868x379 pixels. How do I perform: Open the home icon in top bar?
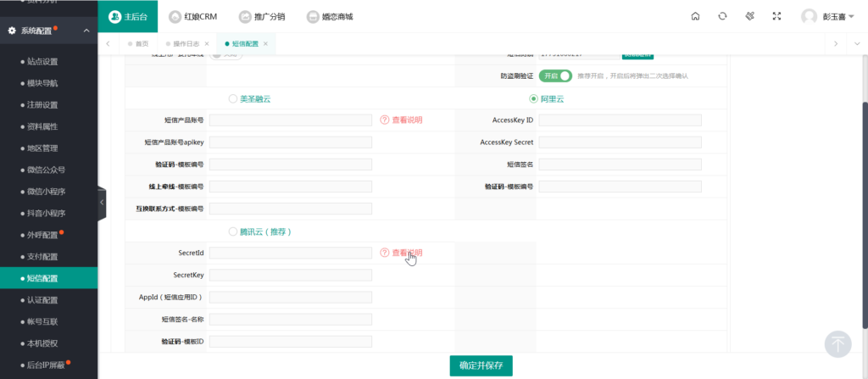point(695,17)
